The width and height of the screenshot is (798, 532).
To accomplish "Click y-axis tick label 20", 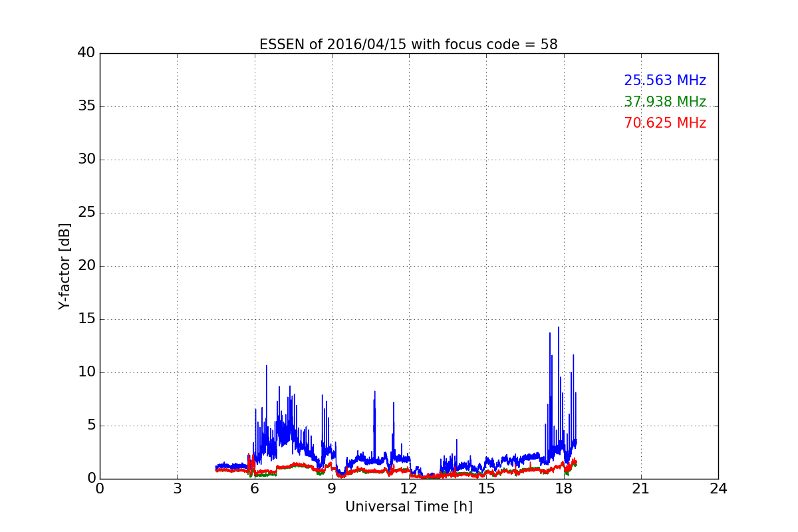I will [x=86, y=266].
